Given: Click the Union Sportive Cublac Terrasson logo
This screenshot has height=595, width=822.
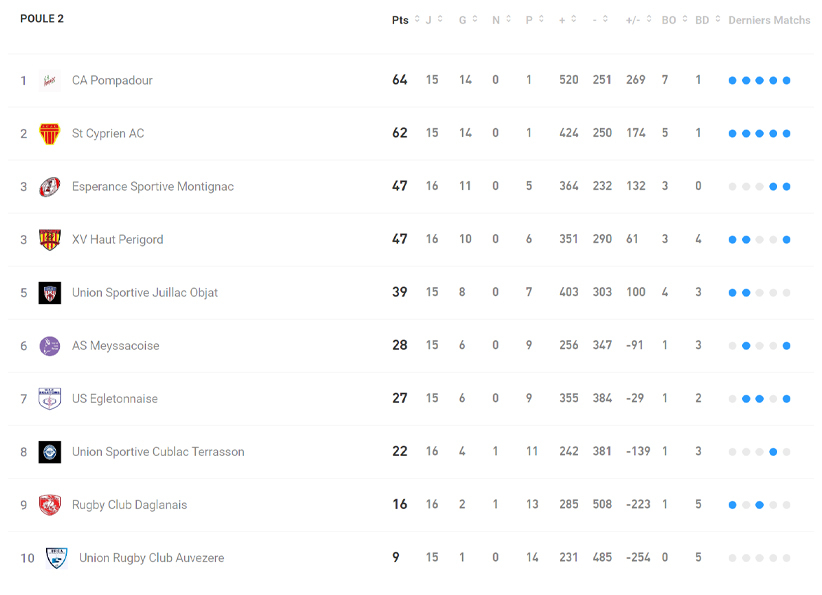Looking at the screenshot, I should pos(49,452).
